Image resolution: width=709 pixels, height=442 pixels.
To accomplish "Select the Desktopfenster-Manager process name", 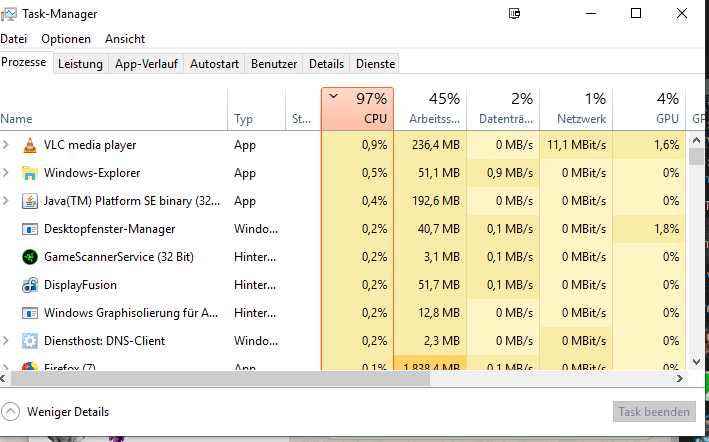I will point(109,229).
